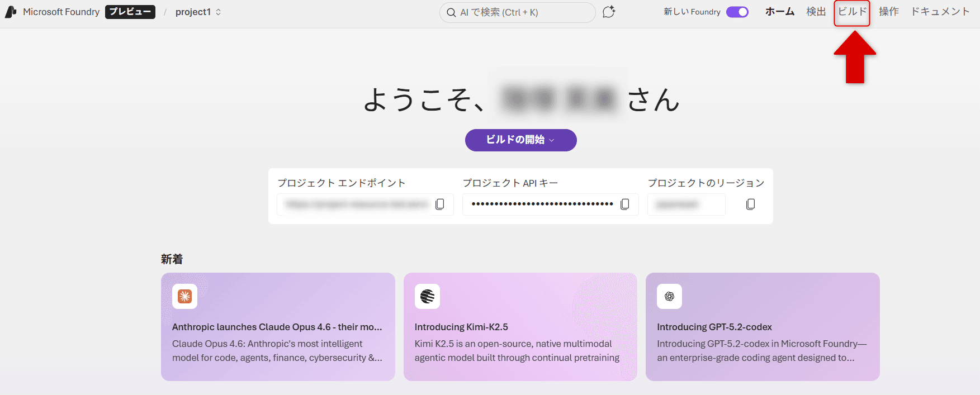Viewport: 980px width, 395px height.
Task: Toggle the 新しい Foundry switch
Action: coord(737,12)
